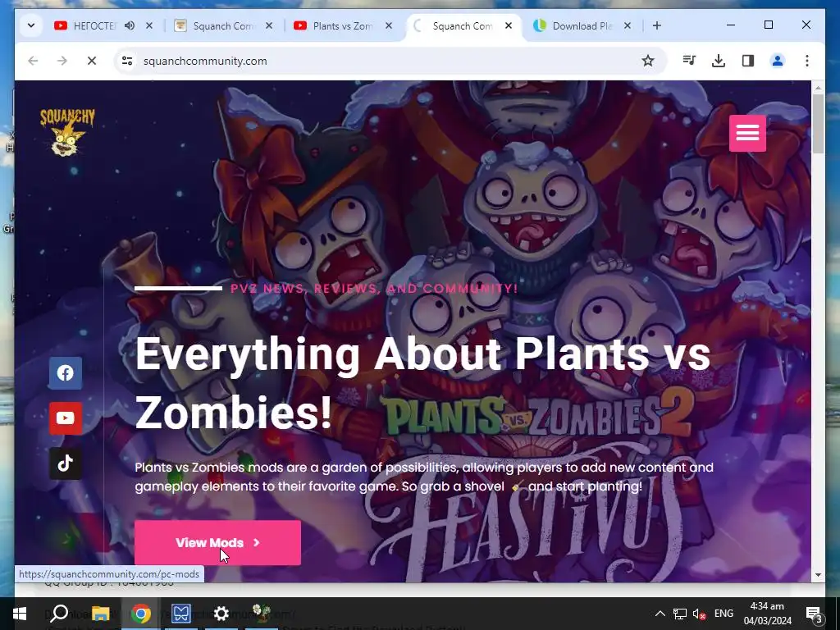Open the butterfly app on taskbar
This screenshot has height=630, width=840.
click(x=181, y=614)
